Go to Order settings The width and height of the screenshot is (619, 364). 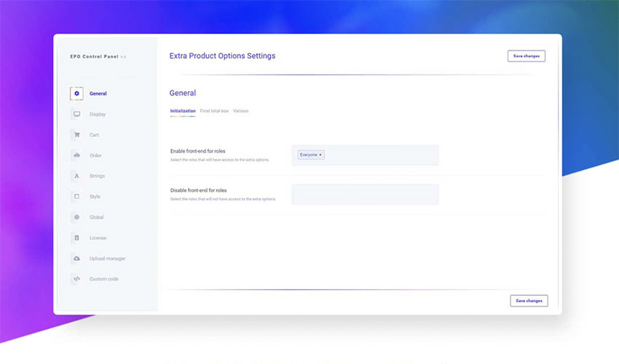tap(95, 155)
